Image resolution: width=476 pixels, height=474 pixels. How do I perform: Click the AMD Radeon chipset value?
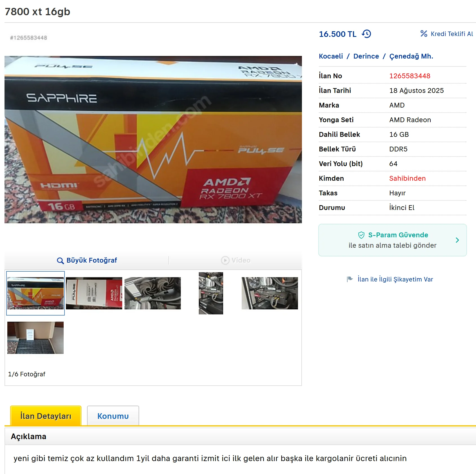coord(410,120)
